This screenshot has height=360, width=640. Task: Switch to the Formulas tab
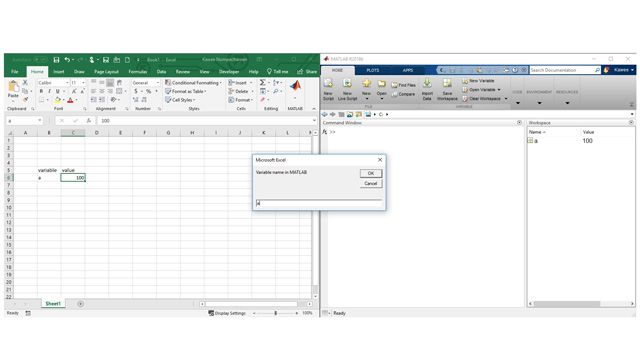coord(138,72)
